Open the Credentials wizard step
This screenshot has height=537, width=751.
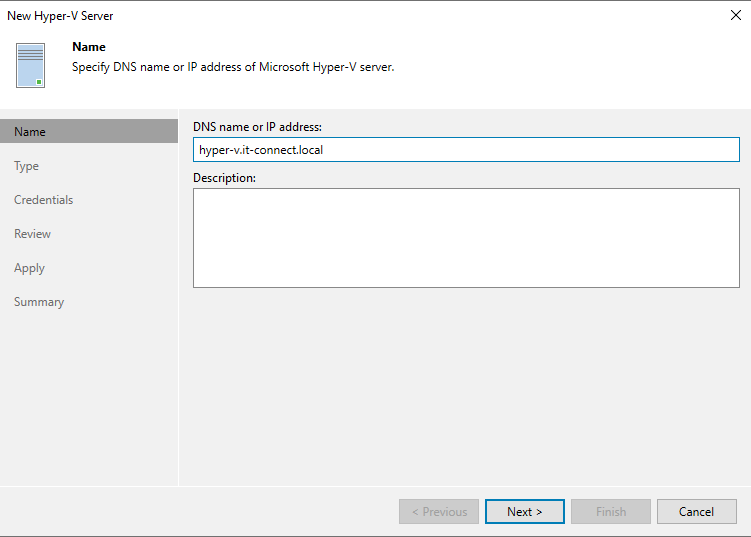[x=43, y=200]
